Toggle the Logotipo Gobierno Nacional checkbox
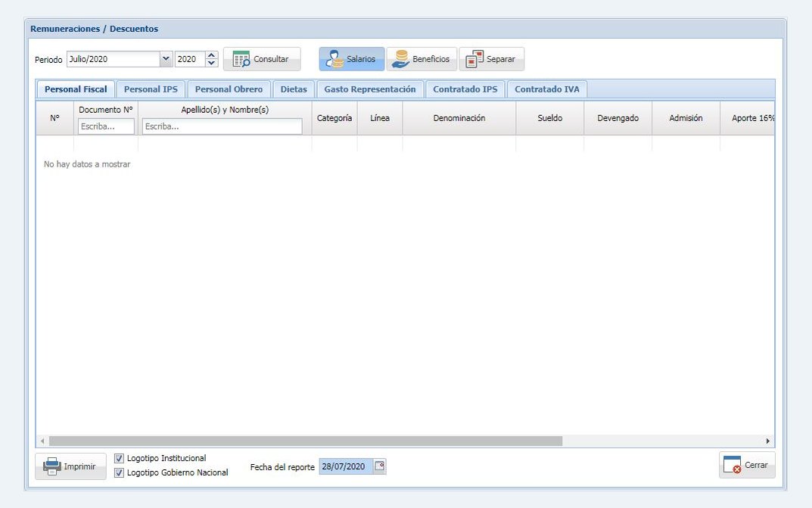812x508 pixels. click(x=119, y=472)
